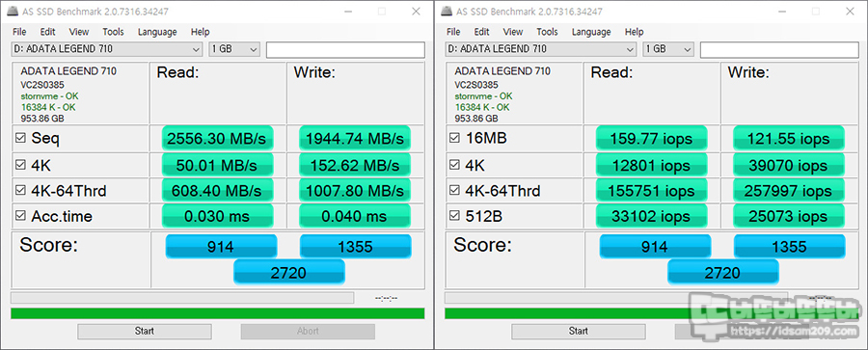The height and width of the screenshot is (350, 868).
Task: Click write score 1355 in right window
Action: [789, 247]
